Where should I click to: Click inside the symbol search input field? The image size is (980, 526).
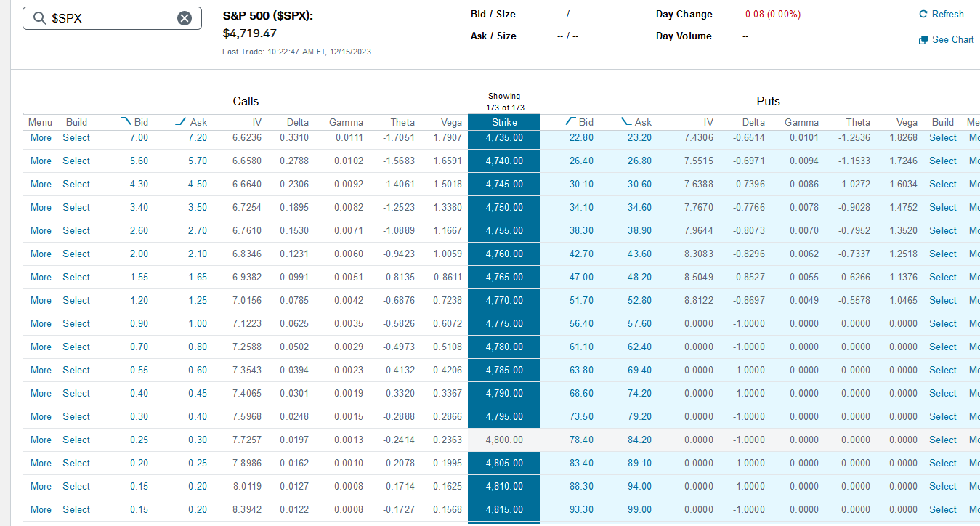[x=109, y=18]
